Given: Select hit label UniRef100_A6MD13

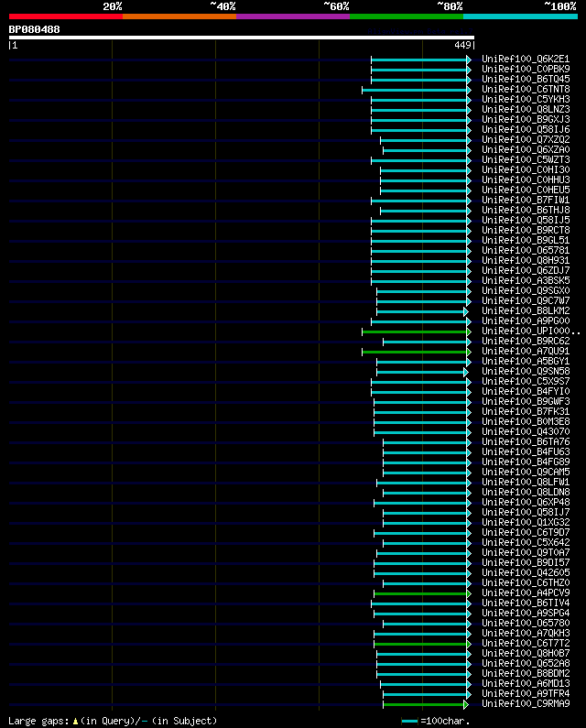Looking at the screenshot, I should 526,683.
